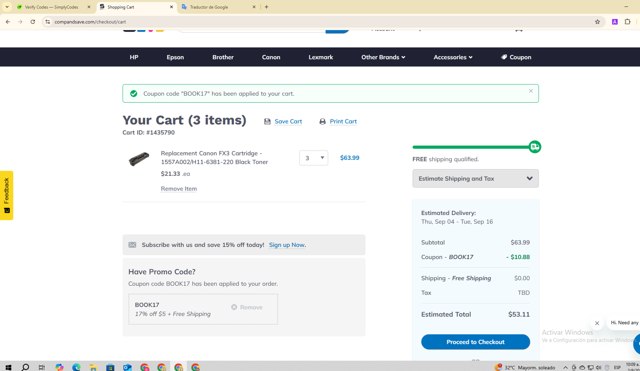Click the free shipping truck progress icon

[535, 147]
